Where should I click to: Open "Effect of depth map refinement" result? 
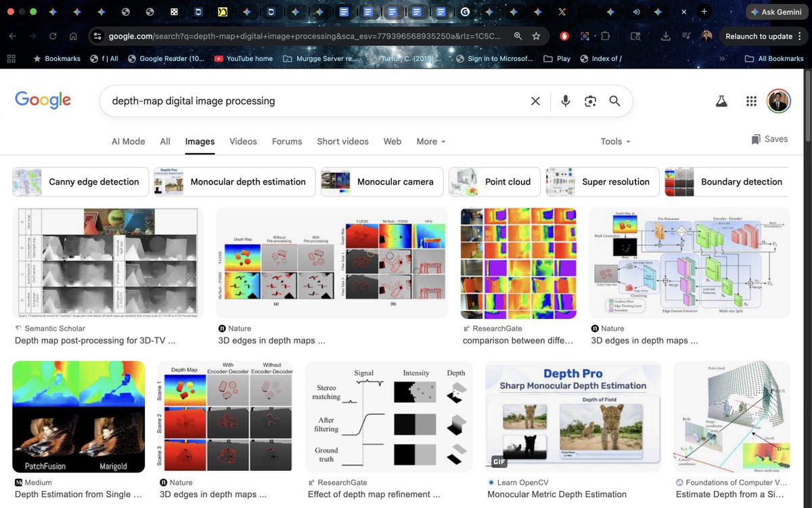[374, 494]
